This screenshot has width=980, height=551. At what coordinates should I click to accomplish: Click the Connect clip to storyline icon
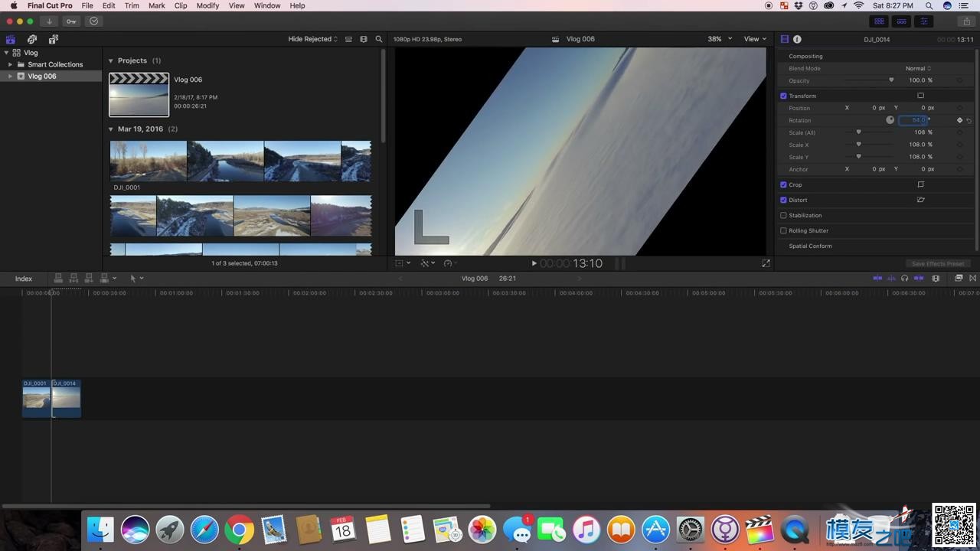[x=58, y=279]
